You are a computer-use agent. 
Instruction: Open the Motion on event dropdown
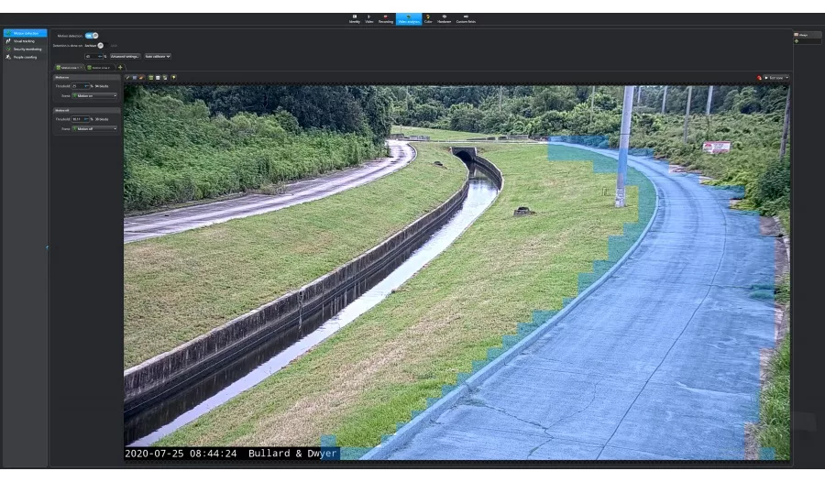click(x=95, y=95)
